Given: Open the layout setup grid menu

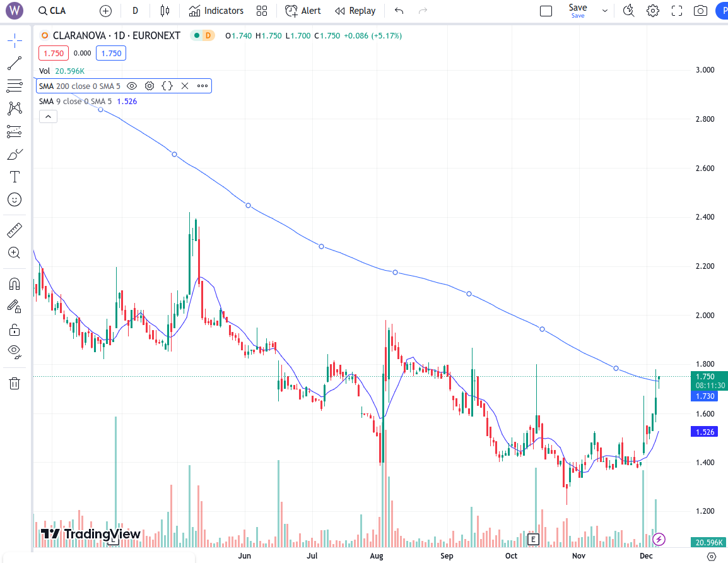Looking at the screenshot, I should (x=262, y=11).
